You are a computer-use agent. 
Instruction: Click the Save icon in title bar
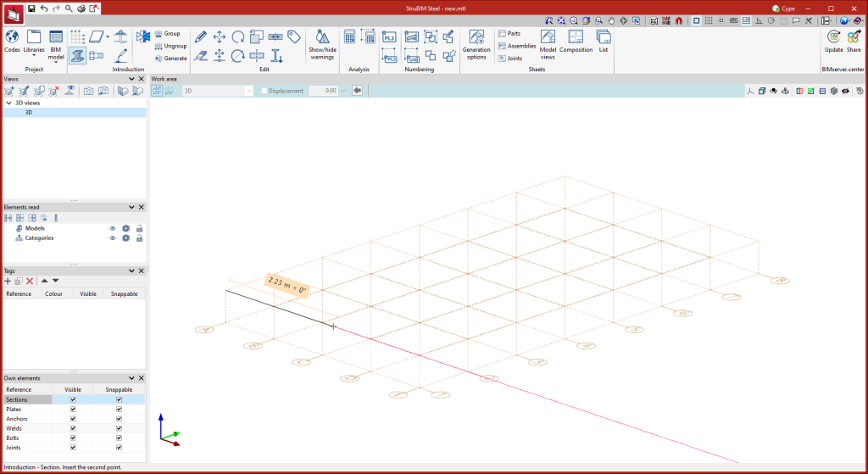[x=31, y=8]
